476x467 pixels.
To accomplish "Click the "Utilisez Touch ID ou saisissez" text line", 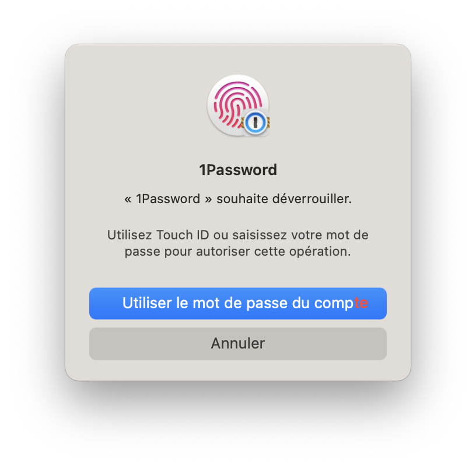I will [x=238, y=235].
